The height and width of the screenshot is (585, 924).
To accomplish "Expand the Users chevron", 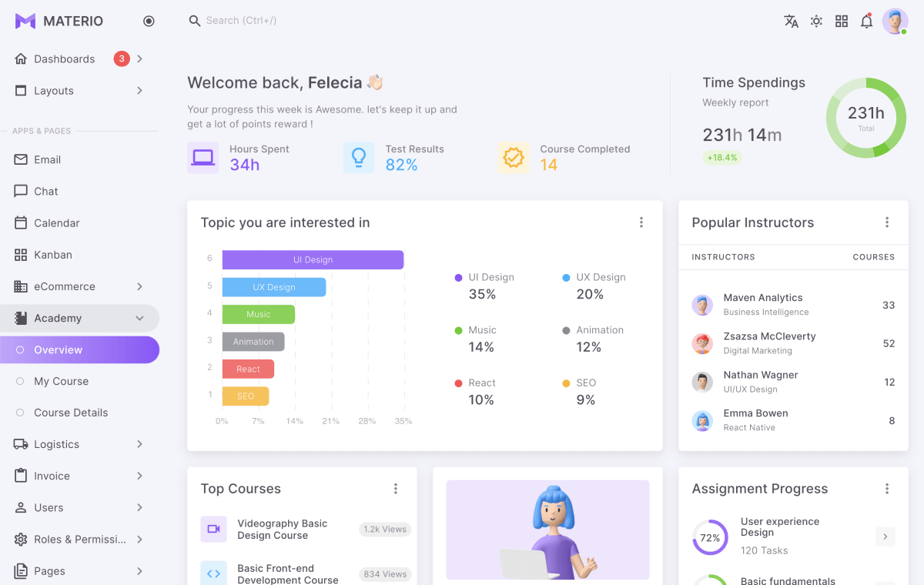I will 139,507.
